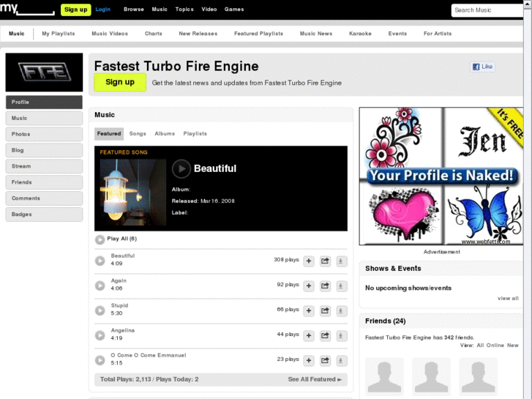
Task: Play the Beautiful track in the list
Action: pyautogui.click(x=100, y=261)
